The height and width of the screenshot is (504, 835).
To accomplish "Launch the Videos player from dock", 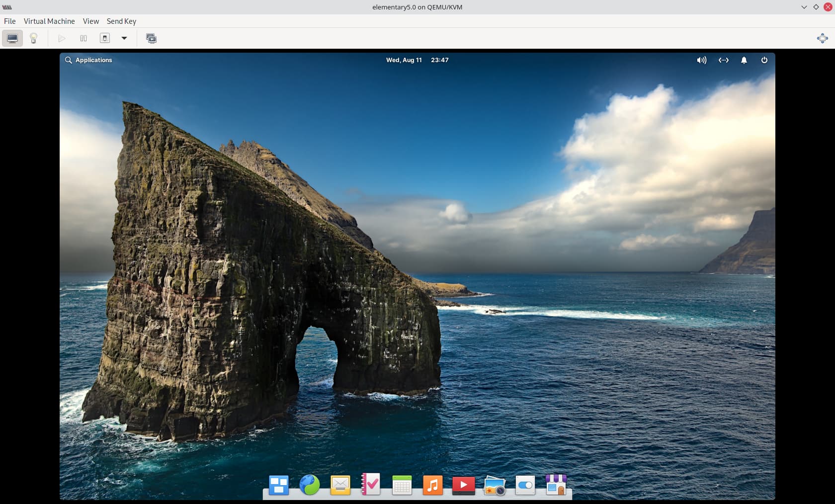I will pos(463,485).
